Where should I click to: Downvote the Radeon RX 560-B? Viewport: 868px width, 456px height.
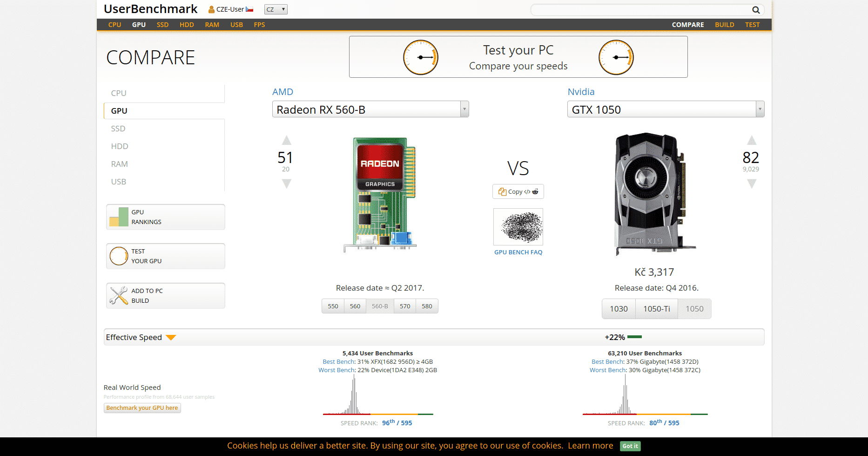[287, 184]
